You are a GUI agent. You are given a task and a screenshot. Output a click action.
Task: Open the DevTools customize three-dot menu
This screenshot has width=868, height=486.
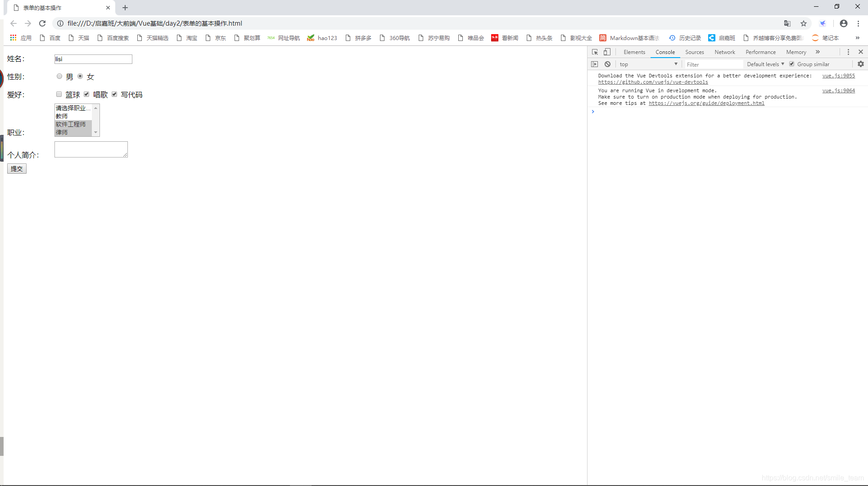pyautogui.click(x=848, y=52)
